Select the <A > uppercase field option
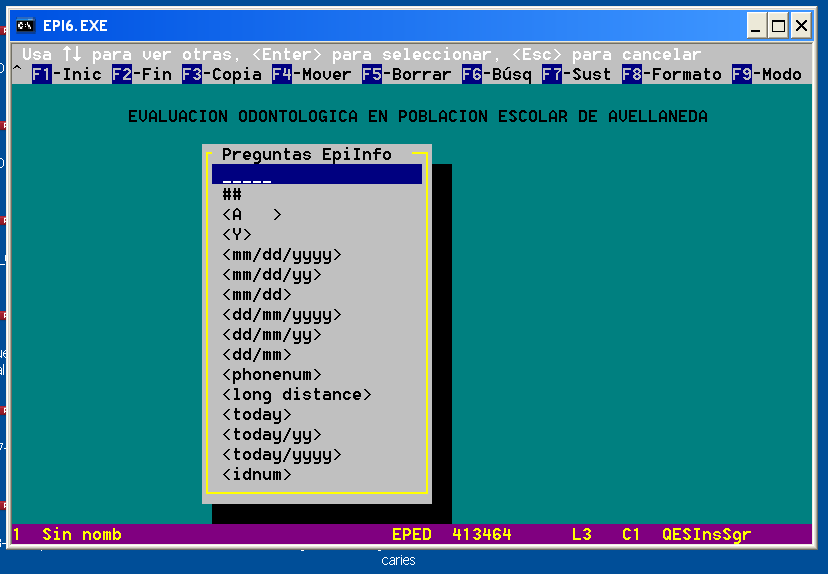This screenshot has height=574, width=828. 252,214
